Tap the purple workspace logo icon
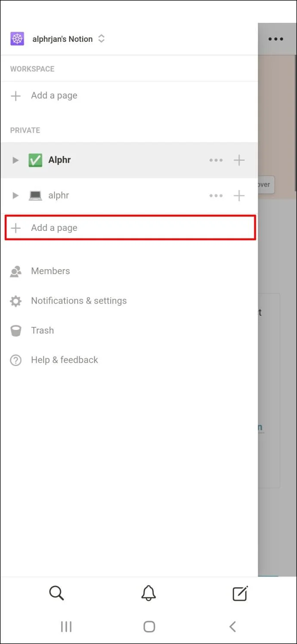This screenshot has height=644, width=297. (x=17, y=39)
